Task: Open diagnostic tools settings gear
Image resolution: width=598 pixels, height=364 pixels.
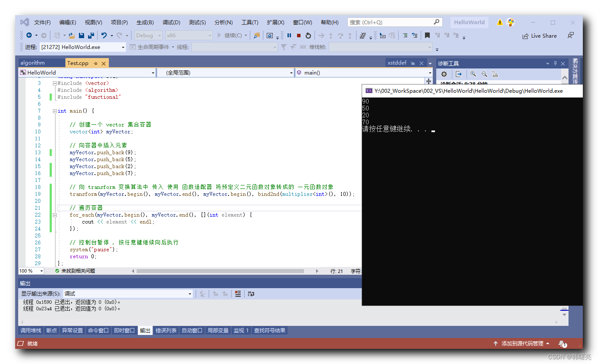Action: tap(444, 75)
